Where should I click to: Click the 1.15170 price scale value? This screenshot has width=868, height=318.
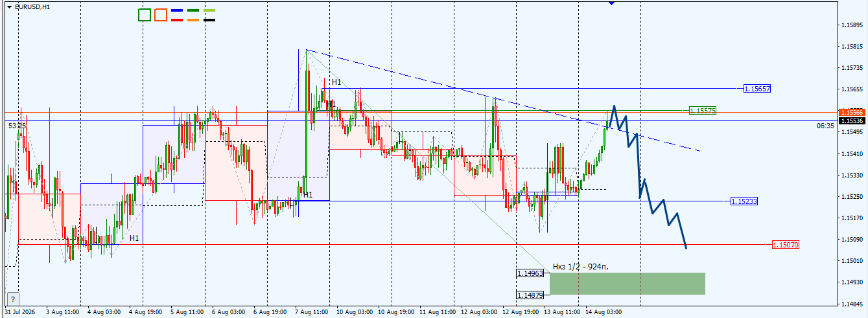click(x=852, y=218)
